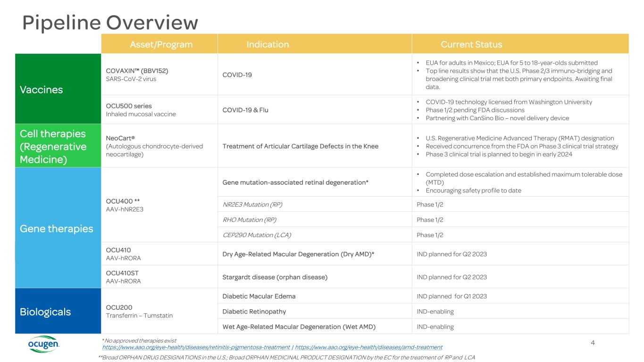This screenshot has width=644, height=362.
Task: Select the "Diabetic Retinopathy" indication
Action: click(x=254, y=312)
